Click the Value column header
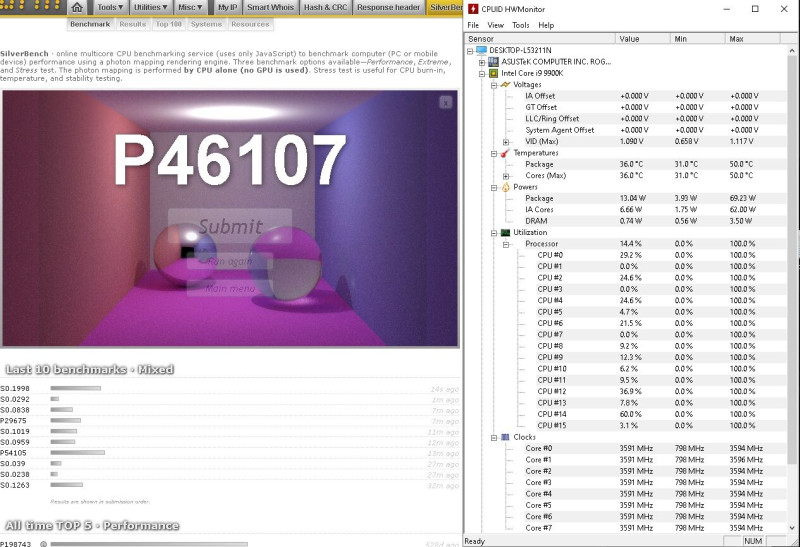800x547 pixels. [643, 39]
